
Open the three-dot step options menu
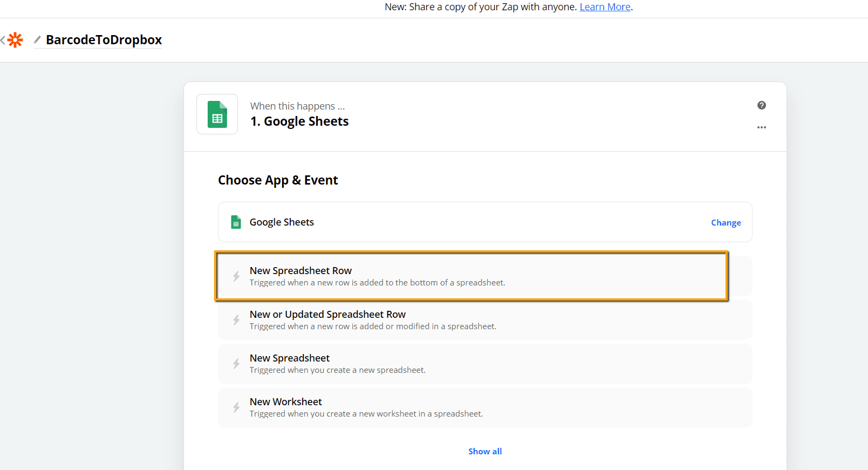click(761, 127)
